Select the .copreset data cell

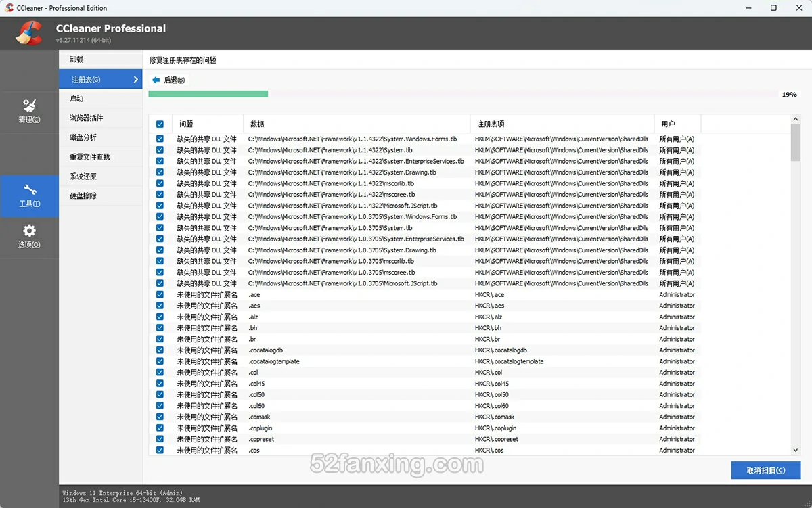(261, 439)
